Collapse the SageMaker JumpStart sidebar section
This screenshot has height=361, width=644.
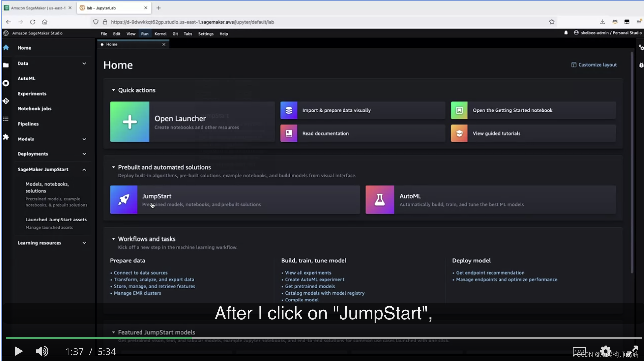point(84,169)
